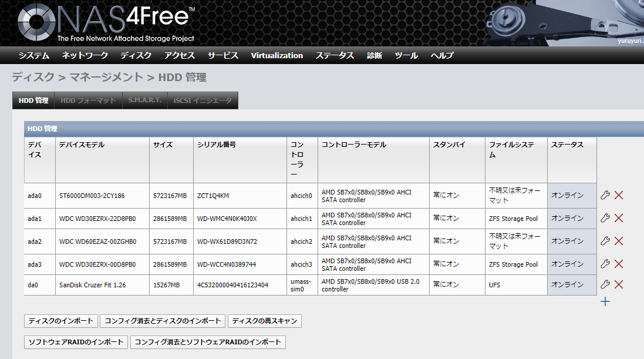Delete disk ada1 with red X
Viewport: 644px width, 359px height.
(619, 219)
